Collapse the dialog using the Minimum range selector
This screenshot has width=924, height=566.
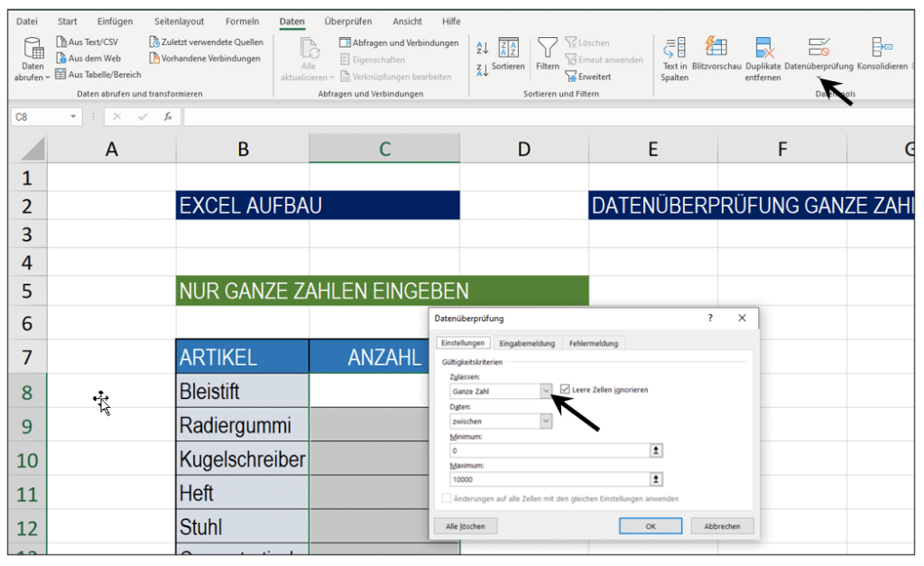click(x=655, y=450)
